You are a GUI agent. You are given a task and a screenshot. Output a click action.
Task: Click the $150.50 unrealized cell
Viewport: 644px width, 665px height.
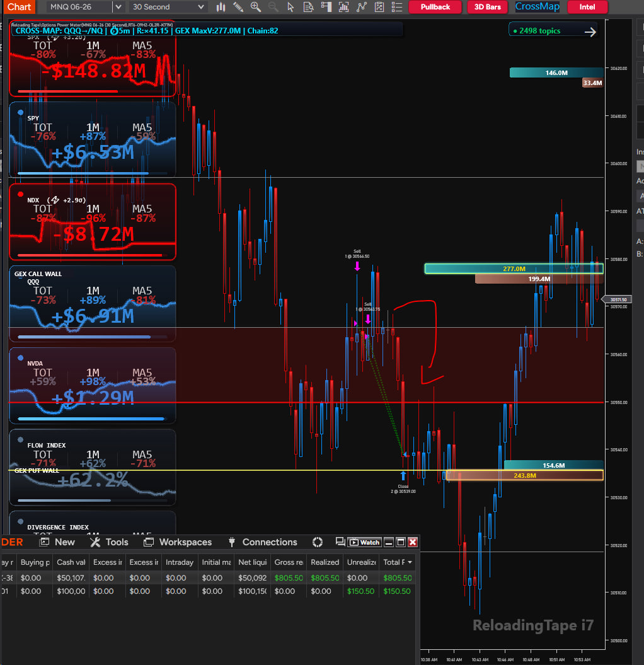pos(361,591)
